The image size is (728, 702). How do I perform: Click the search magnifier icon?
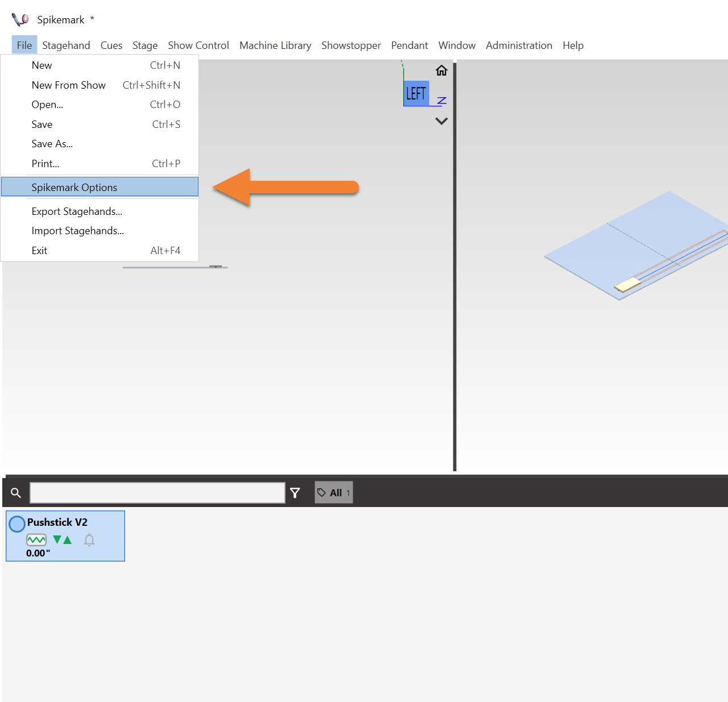tap(16, 493)
